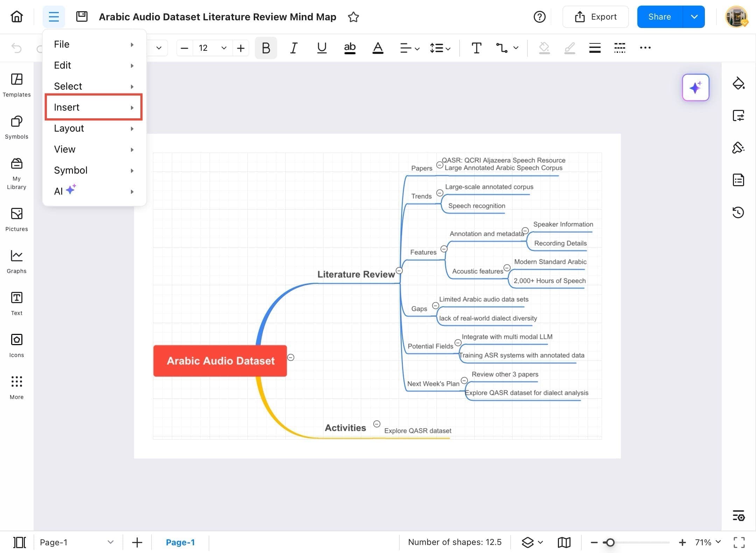Click the zoom slider handle

point(610,542)
